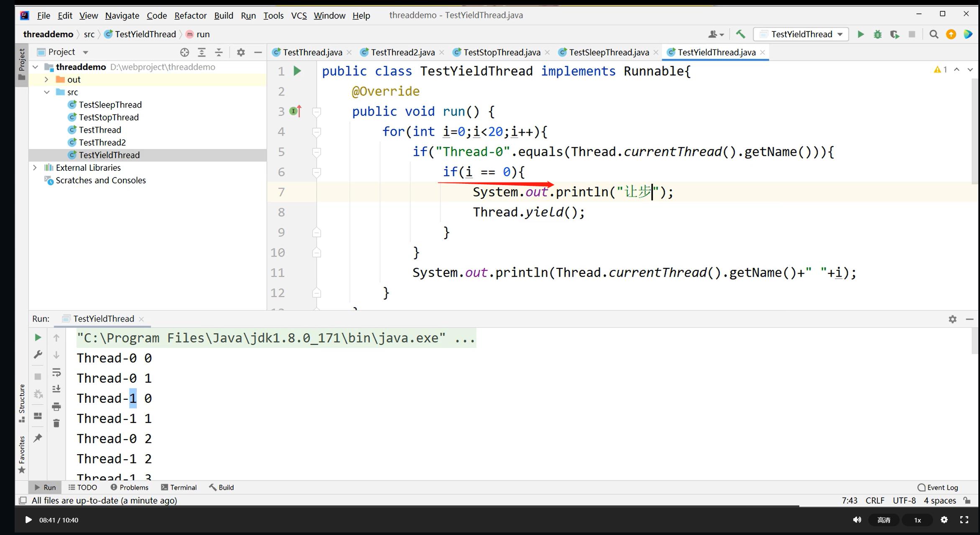Switch to TestThread.java tab

coord(312,52)
